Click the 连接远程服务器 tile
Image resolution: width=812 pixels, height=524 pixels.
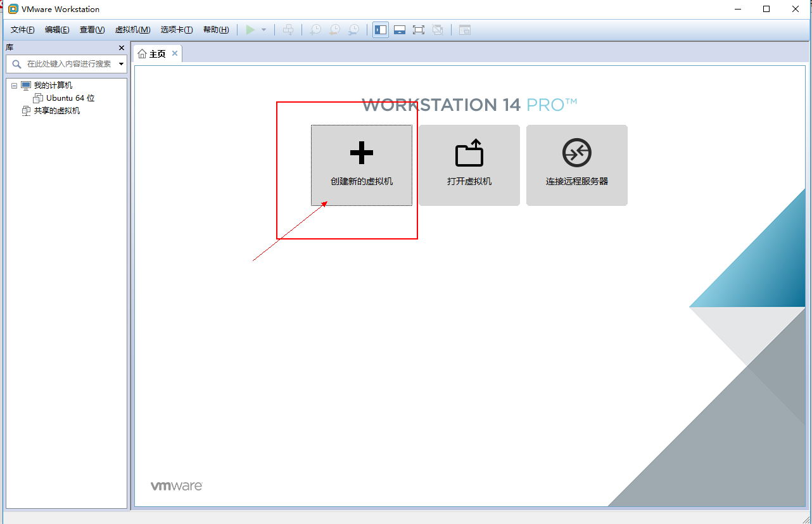(x=577, y=165)
